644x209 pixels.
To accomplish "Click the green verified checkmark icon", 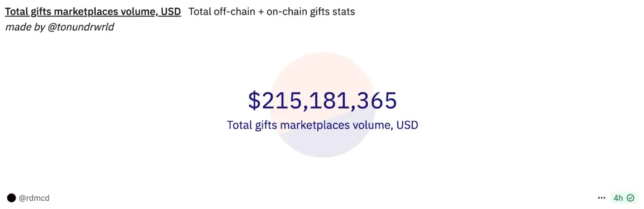I will point(631,198).
